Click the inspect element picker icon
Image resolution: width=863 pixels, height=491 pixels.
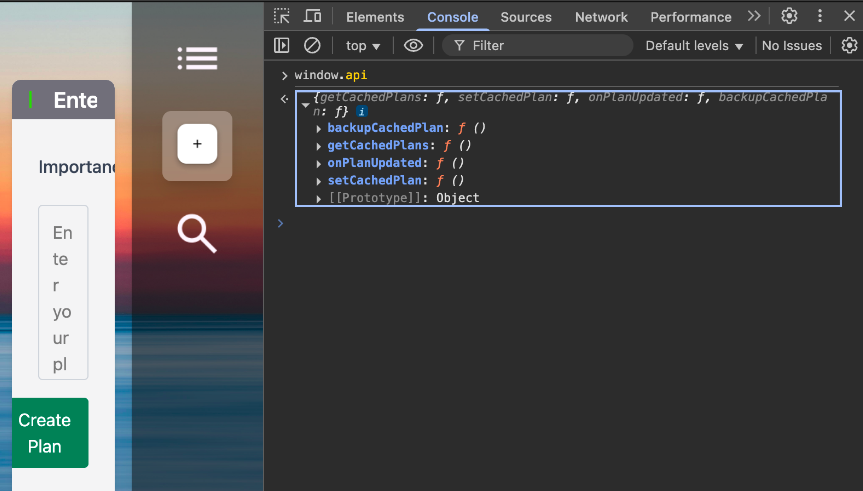282,16
